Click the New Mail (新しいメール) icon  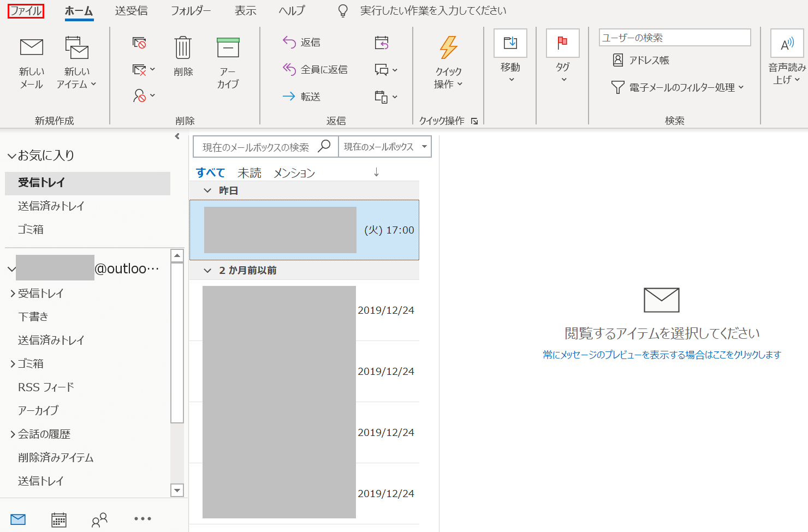point(32,48)
